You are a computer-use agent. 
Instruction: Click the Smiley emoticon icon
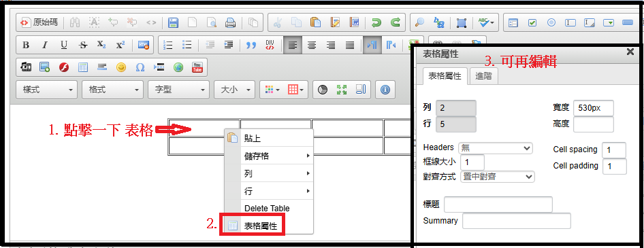point(120,67)
